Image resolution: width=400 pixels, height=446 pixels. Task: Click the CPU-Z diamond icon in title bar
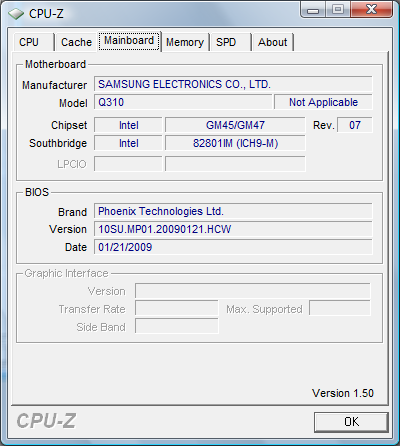(16, 14)
